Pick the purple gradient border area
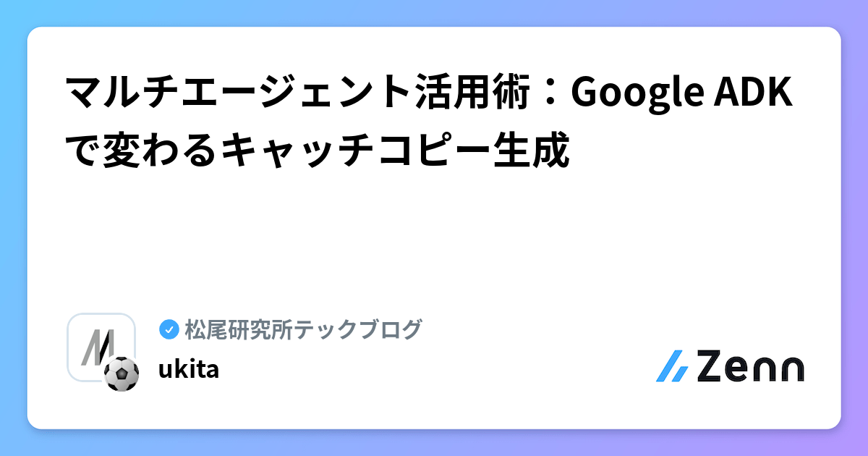The image size is (868, 456). coord(855,228)
